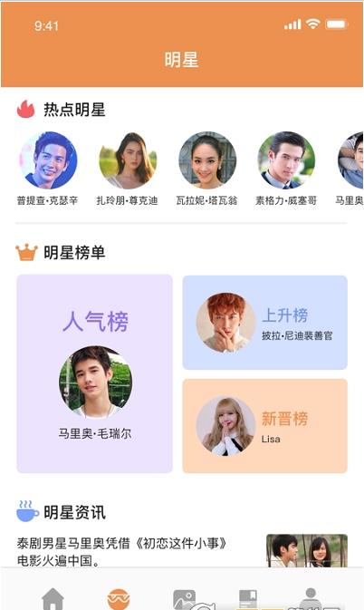Viewport: 364px width, 610px height.
Task: Open 素格力·威塞哥 star avatar
Action: tap(286, 160)
